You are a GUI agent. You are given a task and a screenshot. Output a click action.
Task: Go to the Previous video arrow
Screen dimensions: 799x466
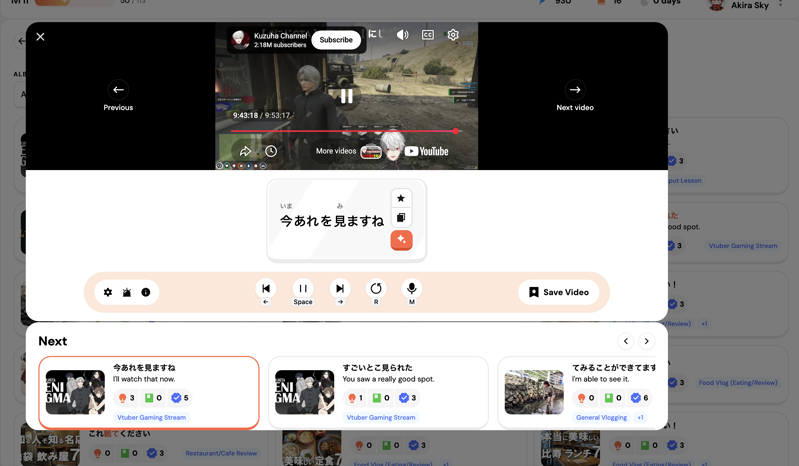118,90
